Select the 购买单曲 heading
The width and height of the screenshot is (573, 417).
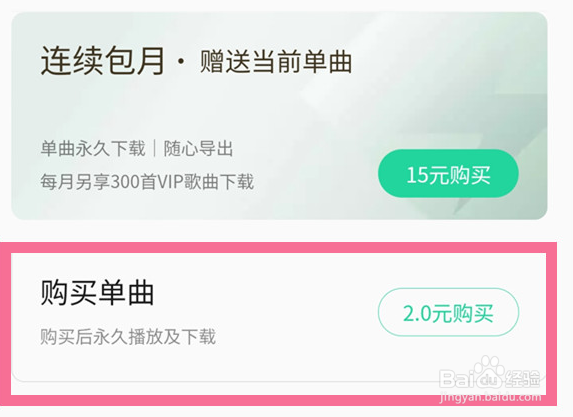pos(97,292)
